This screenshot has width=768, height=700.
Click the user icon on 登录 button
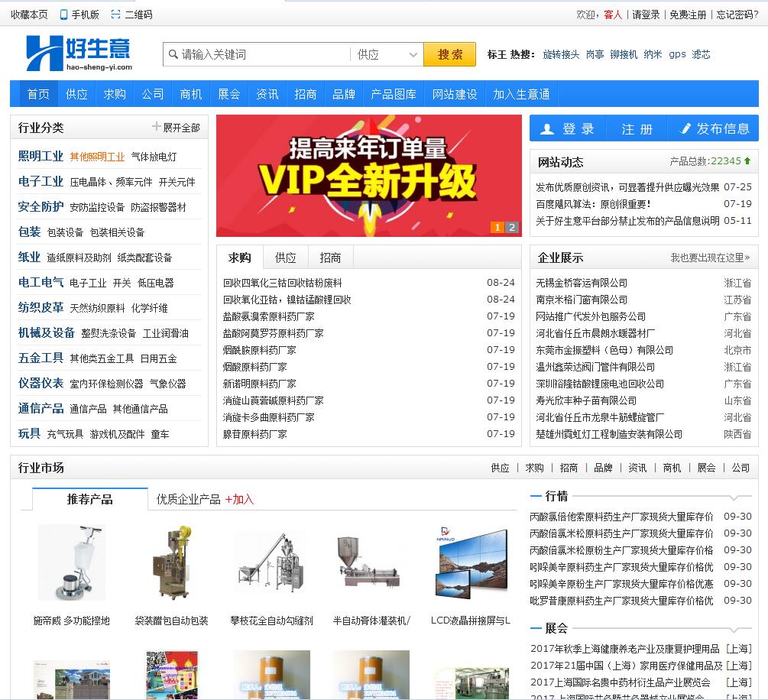[546, 129]
